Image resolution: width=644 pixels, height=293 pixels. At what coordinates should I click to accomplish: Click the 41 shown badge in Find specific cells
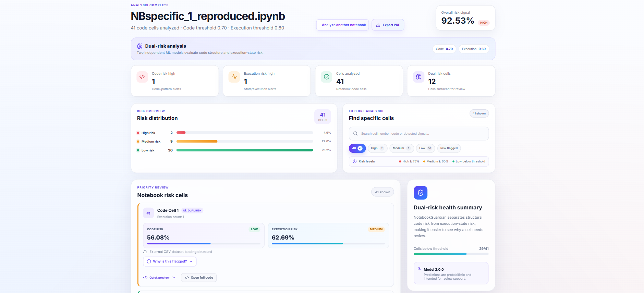pos(479,113)
